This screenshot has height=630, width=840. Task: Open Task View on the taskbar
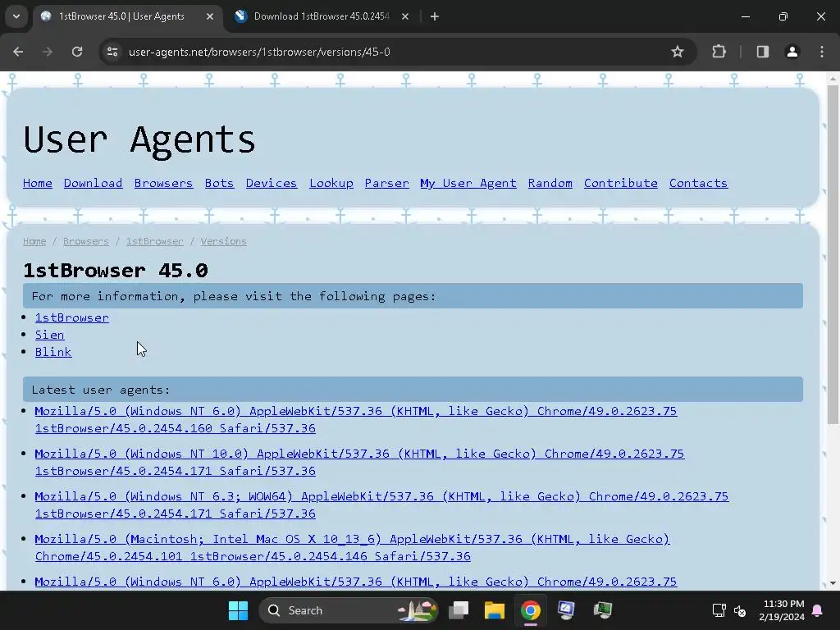[x=459, y=610]
